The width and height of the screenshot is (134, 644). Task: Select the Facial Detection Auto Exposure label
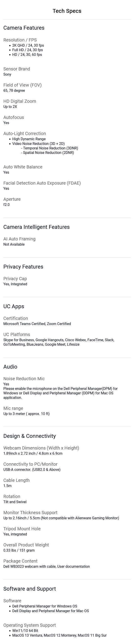tap(42, 183)
